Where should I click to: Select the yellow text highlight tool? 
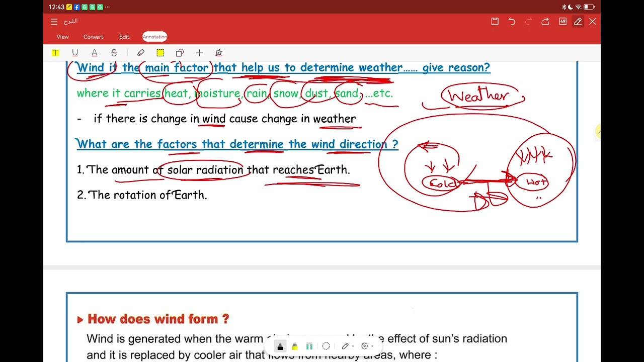[x=55, y=53]
